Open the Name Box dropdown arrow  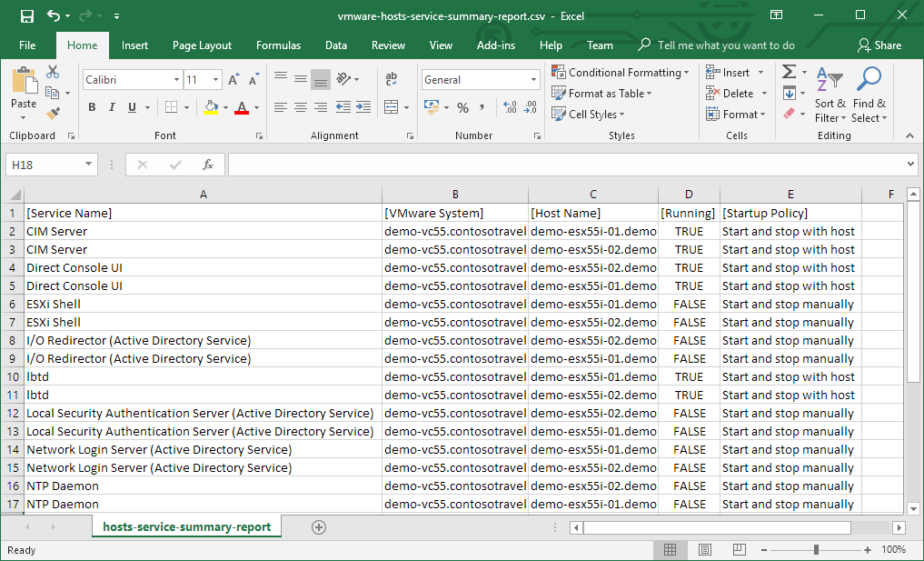(x=88, y=165)
